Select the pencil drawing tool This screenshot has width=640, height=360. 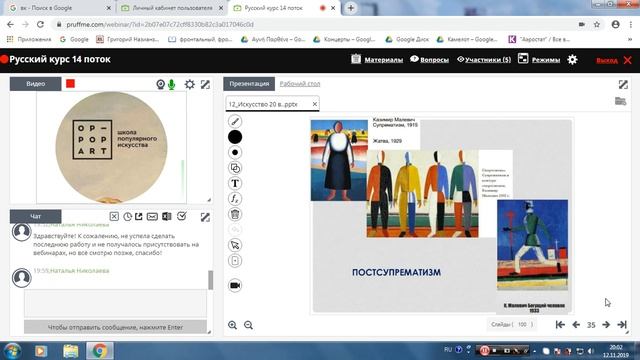(235, 121)
